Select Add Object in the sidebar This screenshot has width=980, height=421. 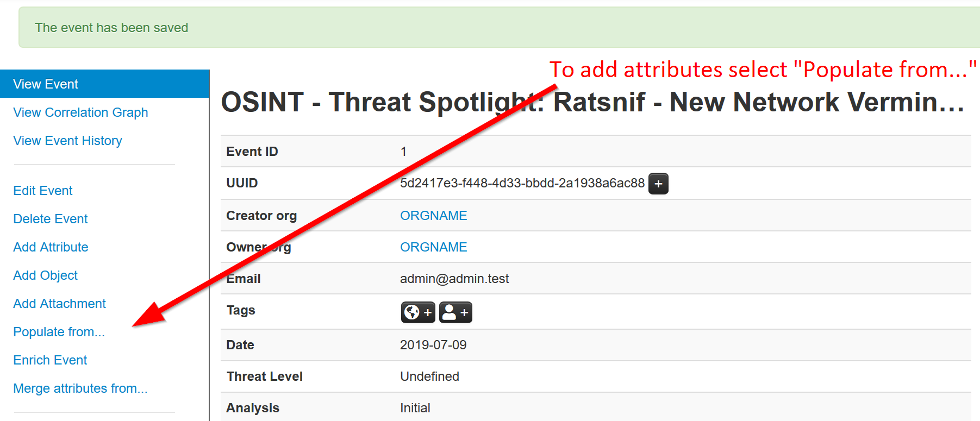coord(46,275)
